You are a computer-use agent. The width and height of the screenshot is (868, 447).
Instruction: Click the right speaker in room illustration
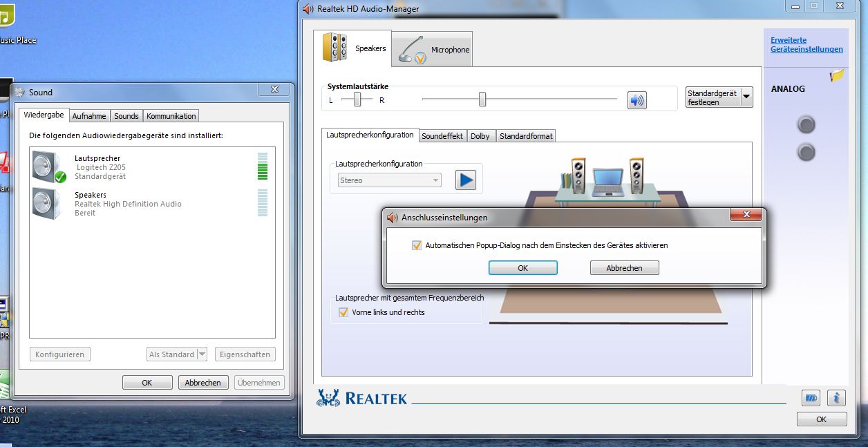[636, 175]
